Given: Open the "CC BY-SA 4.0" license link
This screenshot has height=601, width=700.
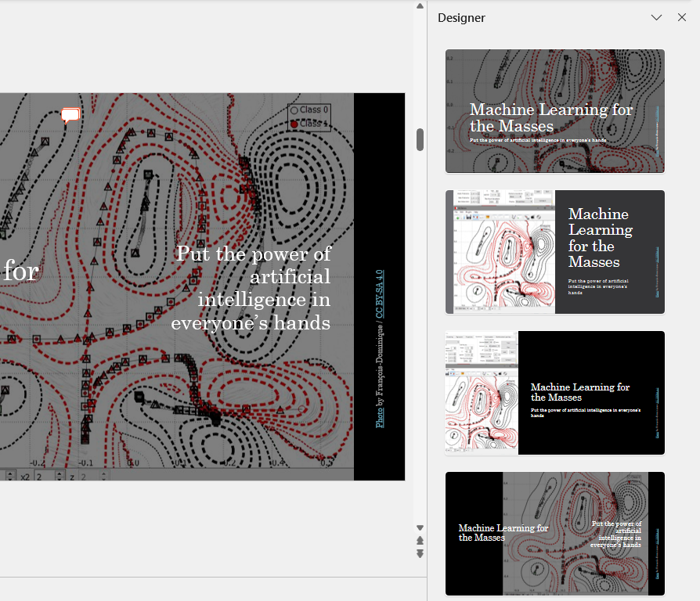Looking at the screenshot, I should click(380, 294).
